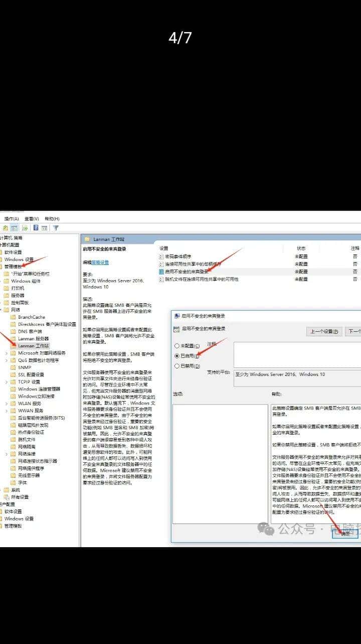Select the 网络连接状态指示器 folder

[38, 461]
